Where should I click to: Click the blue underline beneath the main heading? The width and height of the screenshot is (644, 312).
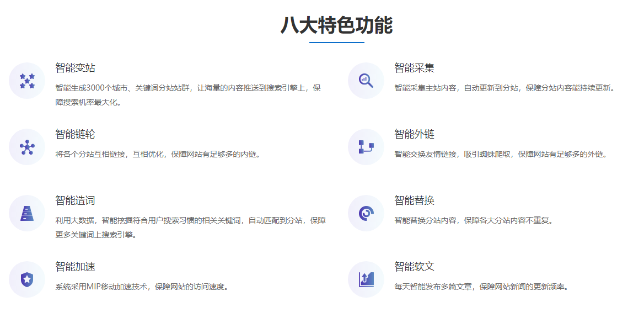click(336, 43)
